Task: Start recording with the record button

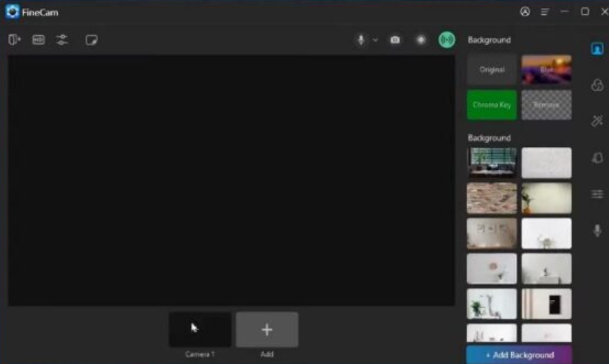Action: [421, 40]
